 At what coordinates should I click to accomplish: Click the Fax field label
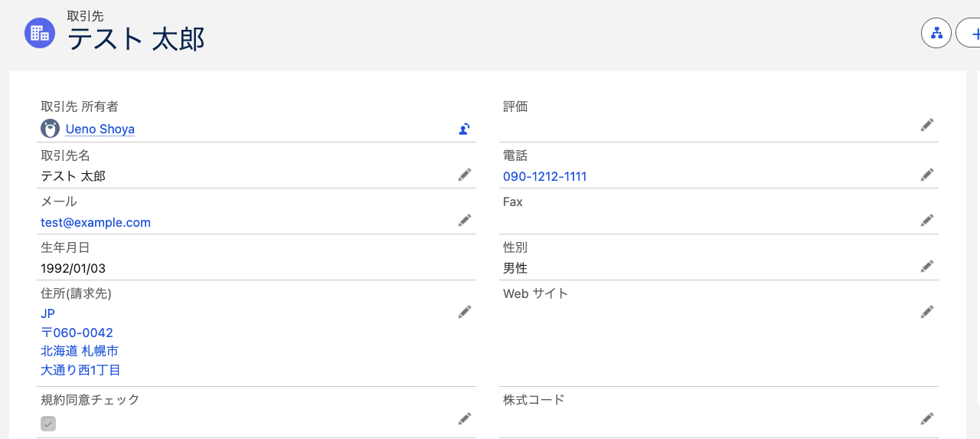(x=513, y=201)
